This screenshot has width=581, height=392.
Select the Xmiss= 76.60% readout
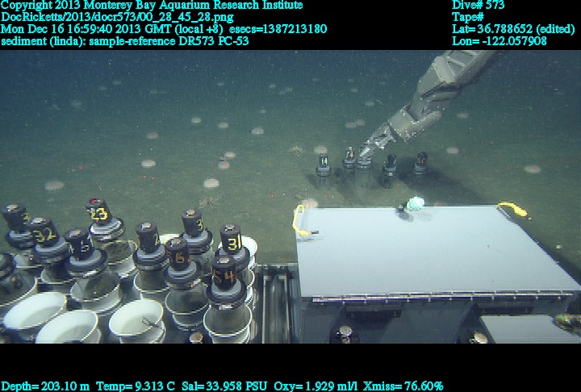tap(403, 386)
